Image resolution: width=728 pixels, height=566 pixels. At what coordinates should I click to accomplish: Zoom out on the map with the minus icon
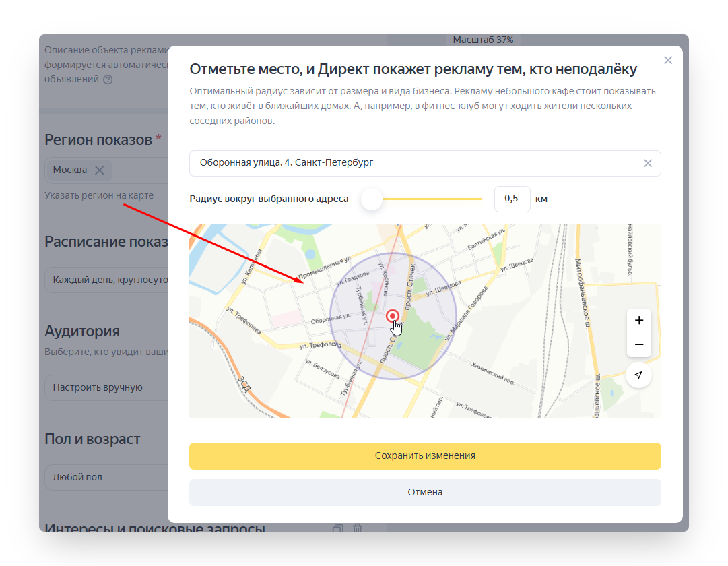(x=638, y=345)
